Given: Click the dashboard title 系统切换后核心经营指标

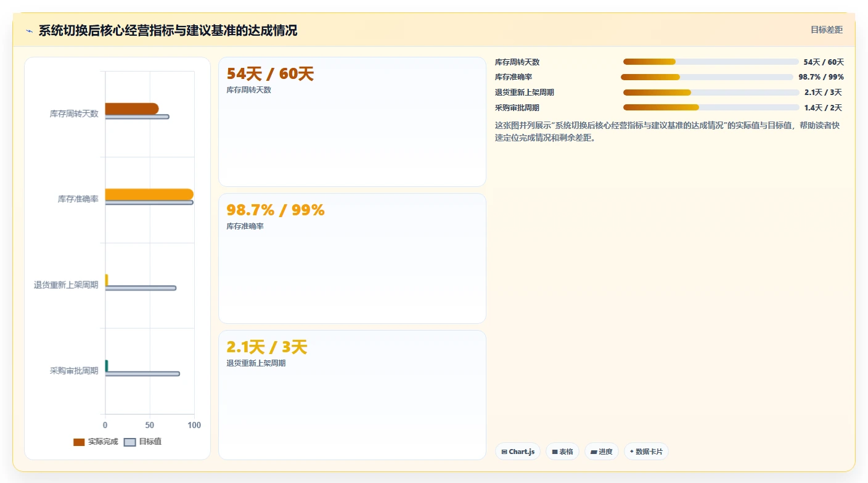Looking at the screenshot, I should pos(168,30).
